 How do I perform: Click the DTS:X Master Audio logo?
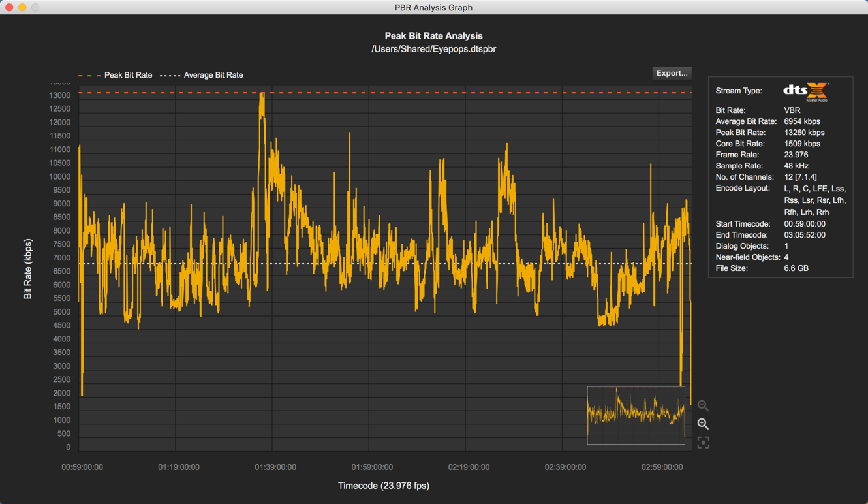[806, 92]
